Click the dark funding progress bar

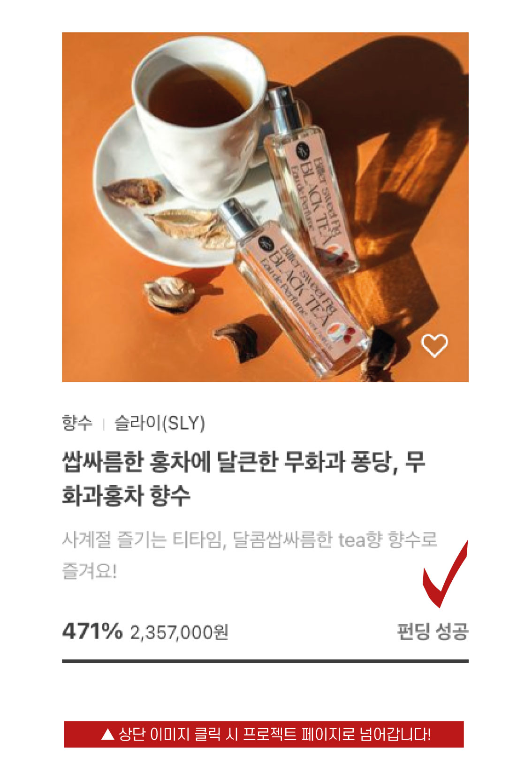265,661
